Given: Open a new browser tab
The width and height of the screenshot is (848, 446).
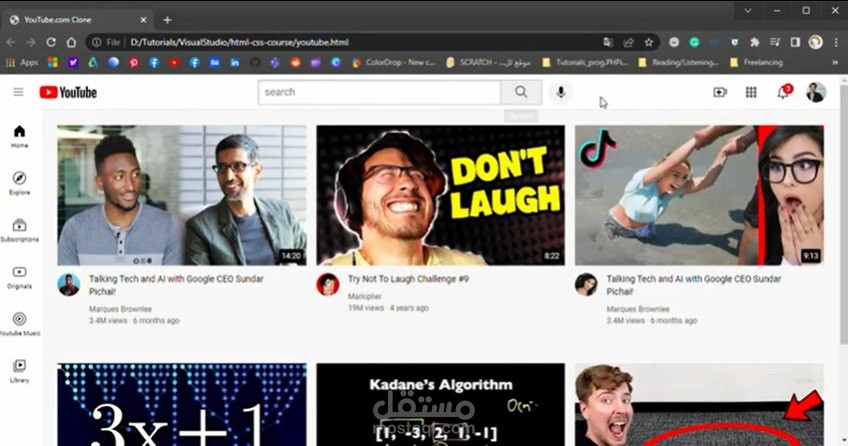Looking at the screenshot, I should pyautogui.click(x=167, y=20).
